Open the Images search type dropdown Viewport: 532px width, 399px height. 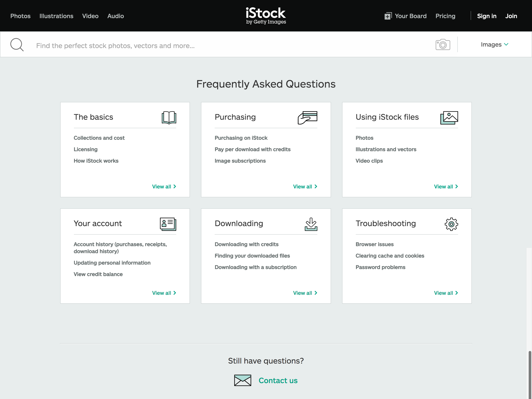click(x=495, y=45)
